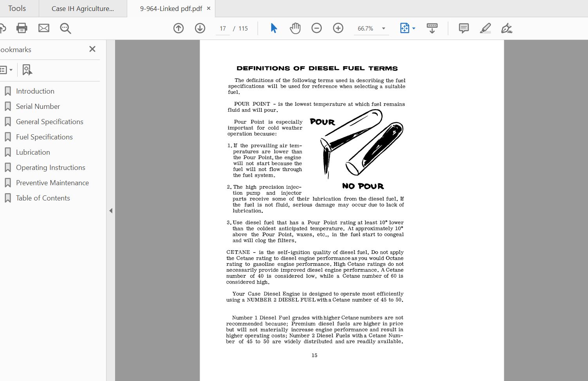Viewport: 588px width, 381px height.
Task: Select the highlighter pen tool
Action: (485, 28)
